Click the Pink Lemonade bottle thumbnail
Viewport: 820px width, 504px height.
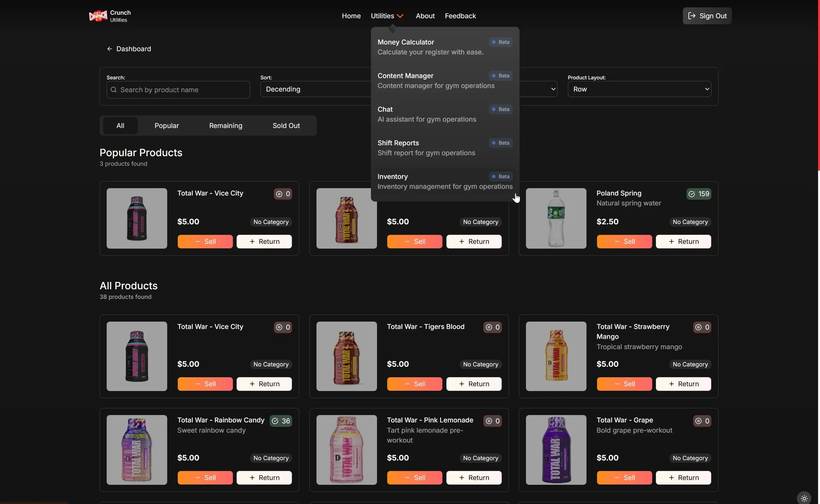coord(346,450)
